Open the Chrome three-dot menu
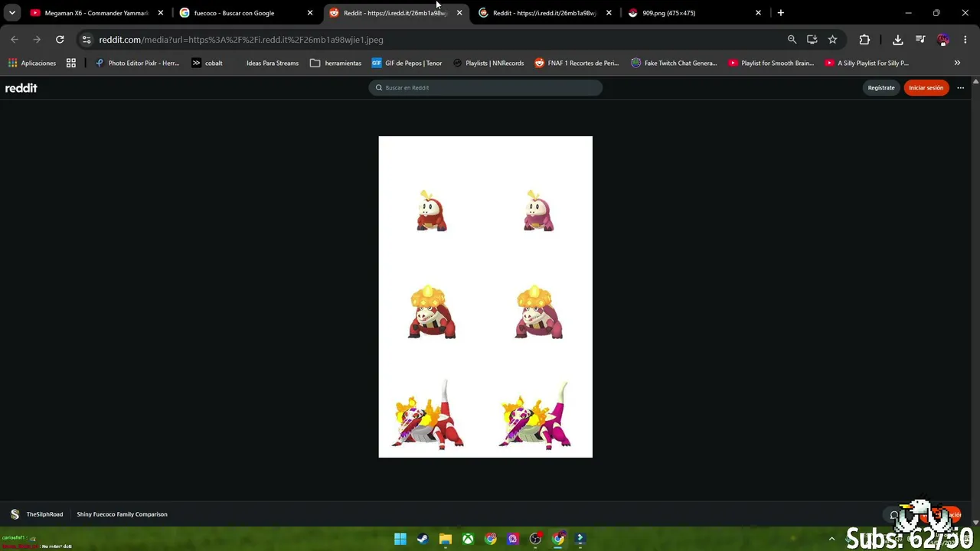 tap(965, 40)
